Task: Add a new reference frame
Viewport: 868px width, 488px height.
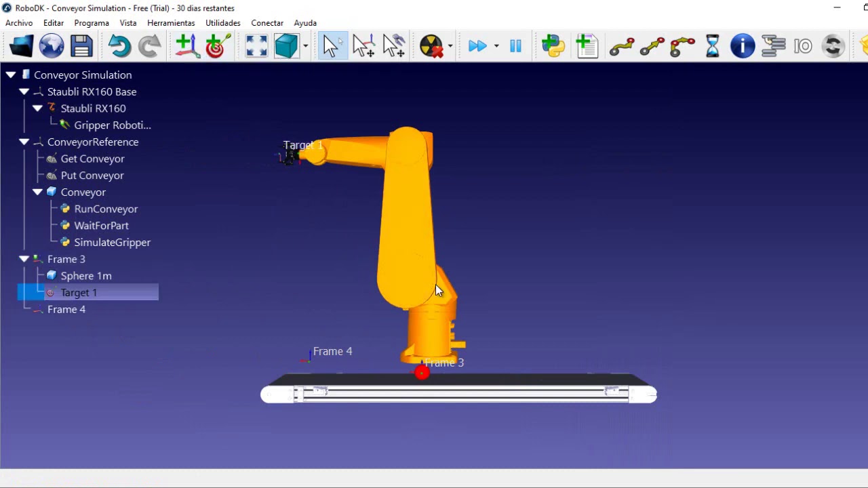Action: (x=187, y=46)
